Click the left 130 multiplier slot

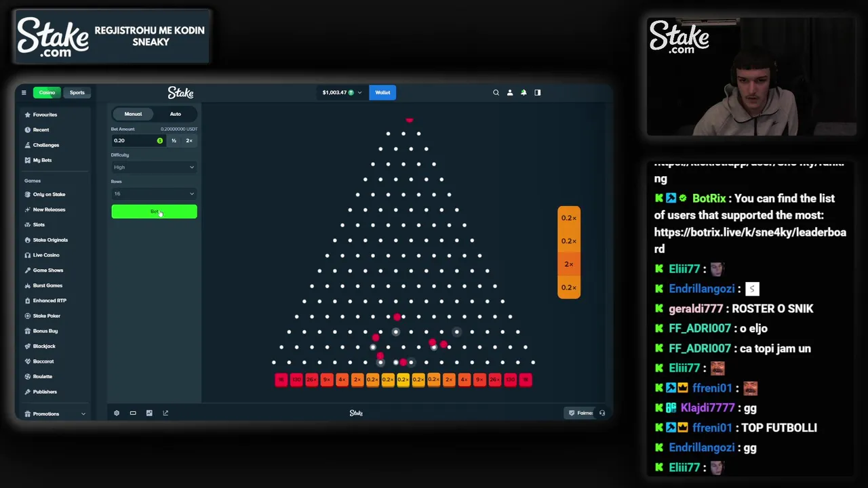296,380
